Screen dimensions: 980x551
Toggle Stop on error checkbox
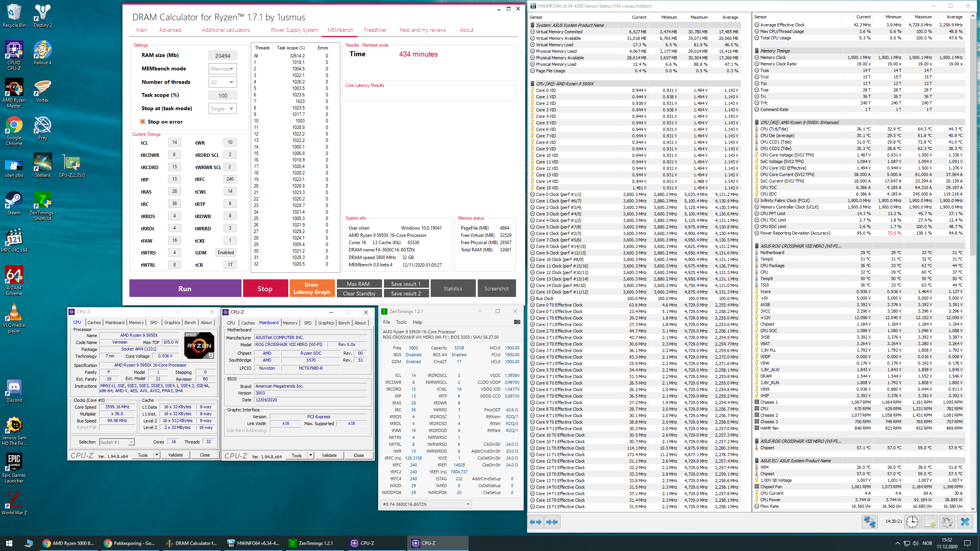pyautogui.click(x=143, y=122)
